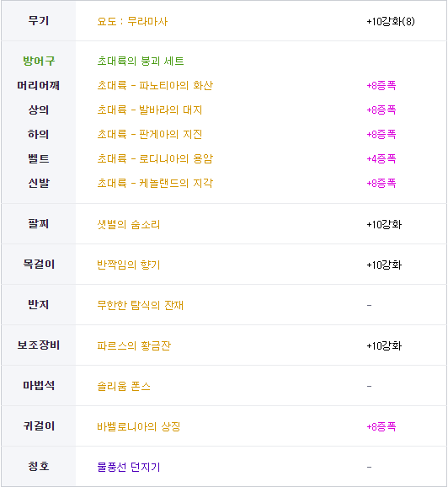Select the 보조장비 row label
Viewport: 448px width, 487px height.
point(39,345)
